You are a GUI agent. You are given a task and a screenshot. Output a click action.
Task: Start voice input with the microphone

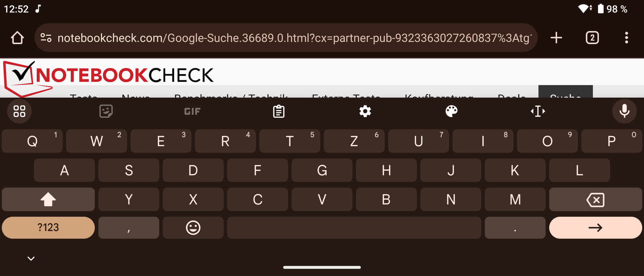[x=624, y=111]
